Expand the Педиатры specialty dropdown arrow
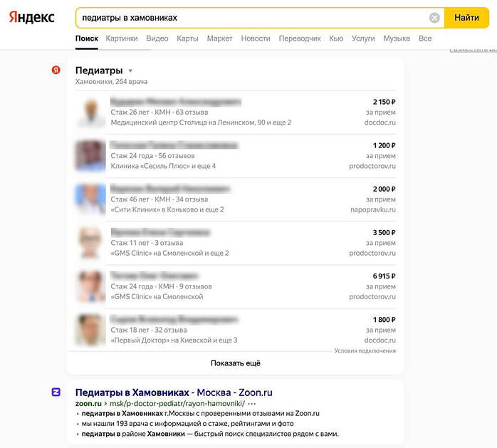 130,71
